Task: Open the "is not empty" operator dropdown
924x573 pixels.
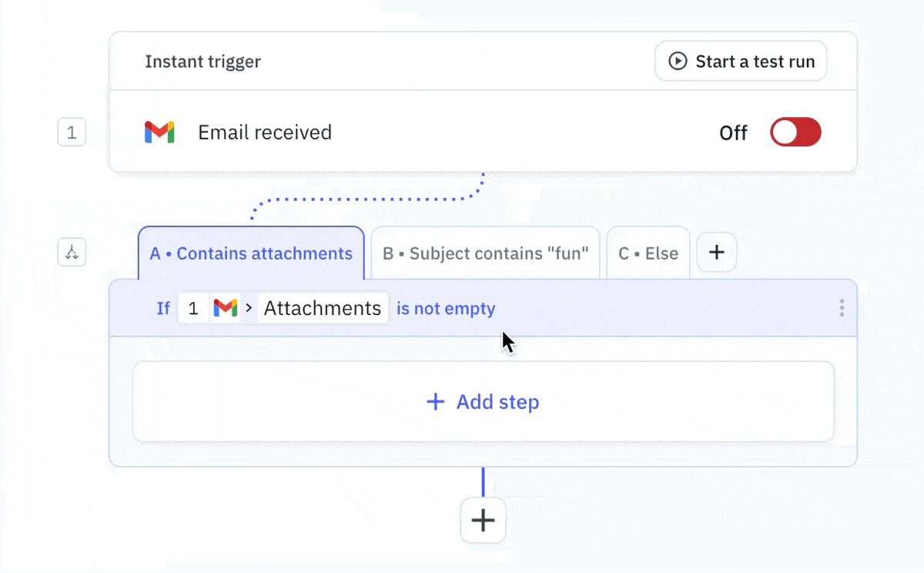Action: [446, 308]
